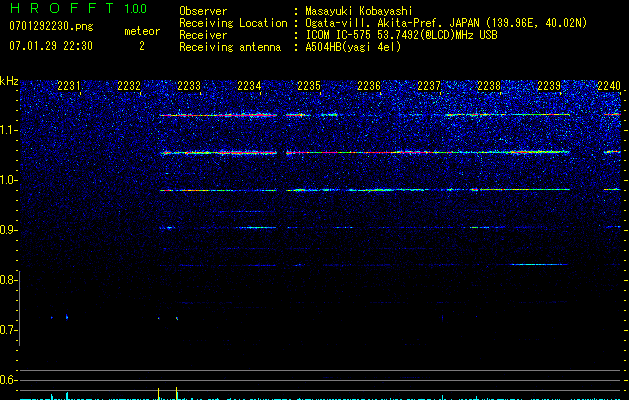The image size is (629, 400).
Task: Click the kHz axis unit label
Action: pos(9,81)
